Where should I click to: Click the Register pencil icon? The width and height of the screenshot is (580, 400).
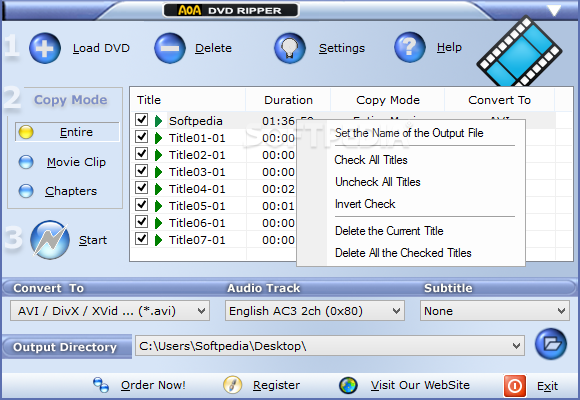coord(233,385)
